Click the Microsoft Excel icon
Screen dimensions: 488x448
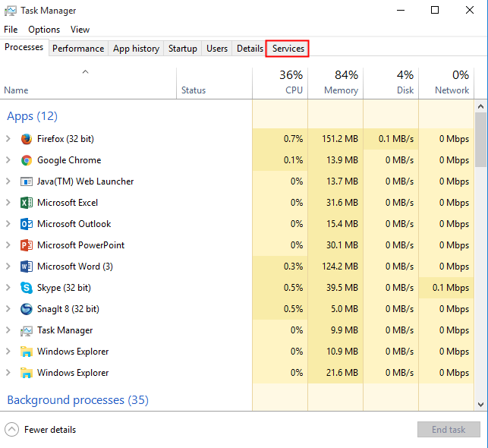27,203
